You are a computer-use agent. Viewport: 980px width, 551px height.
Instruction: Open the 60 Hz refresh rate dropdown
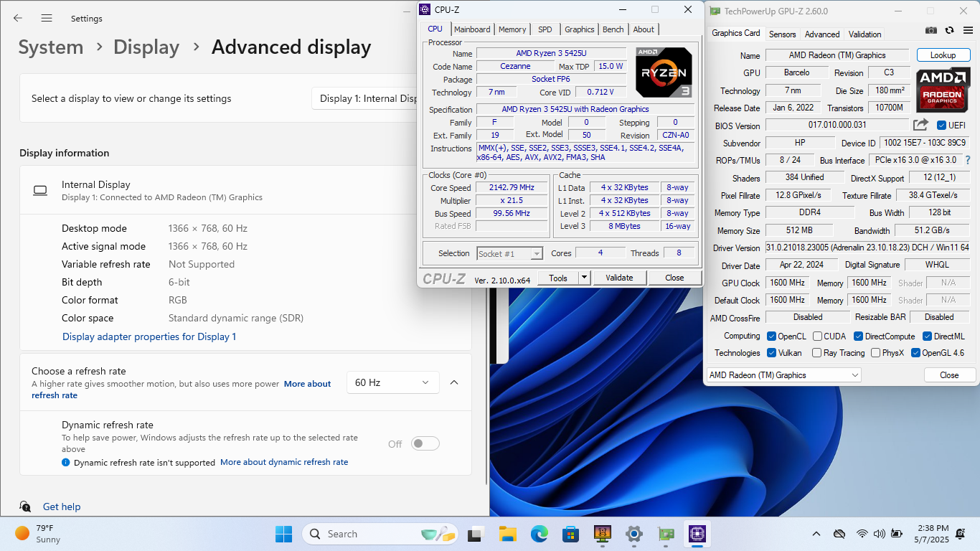click(392, 382)
